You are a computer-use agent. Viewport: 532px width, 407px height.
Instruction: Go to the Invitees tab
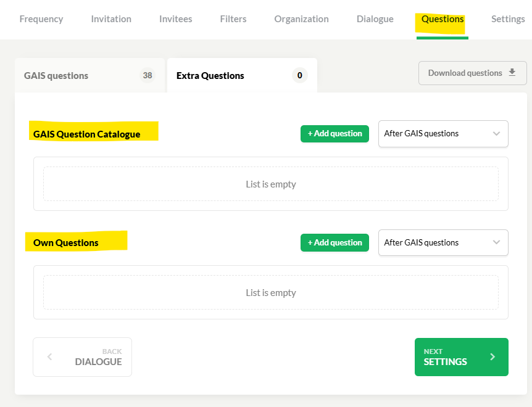pyautogui.click(x=175, y=19)
